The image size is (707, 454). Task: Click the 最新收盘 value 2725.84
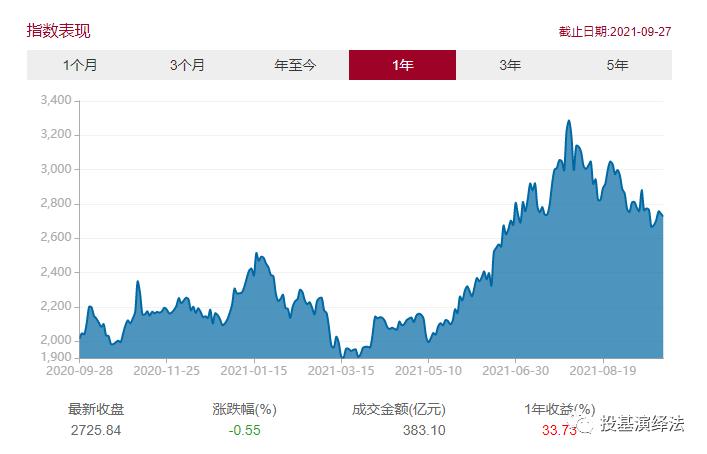96,430
